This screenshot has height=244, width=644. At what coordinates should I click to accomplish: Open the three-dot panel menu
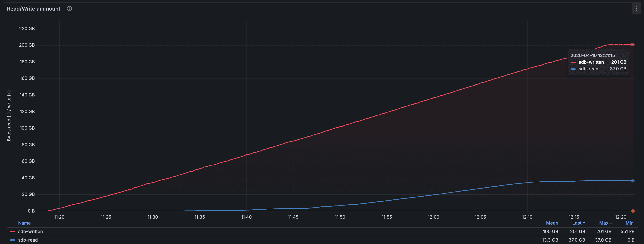pos(636,9)
